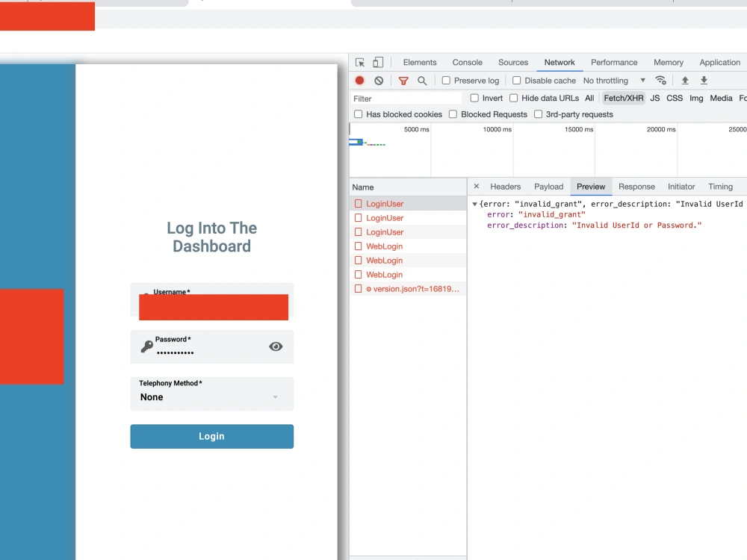Open the Payload tab of request
This screenshot has width=747, height=560.
click(x=549, y=187)
